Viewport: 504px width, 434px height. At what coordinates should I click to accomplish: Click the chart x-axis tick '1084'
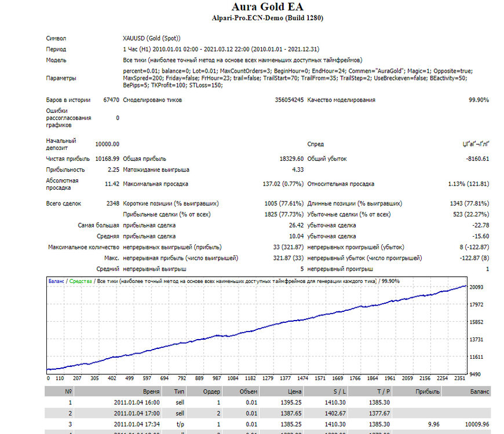[233, 378]
